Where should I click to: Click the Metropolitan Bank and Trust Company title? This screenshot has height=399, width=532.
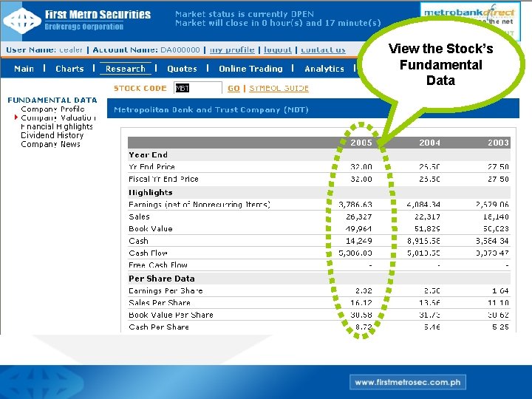pyautogui.click(x=211, y=109)
